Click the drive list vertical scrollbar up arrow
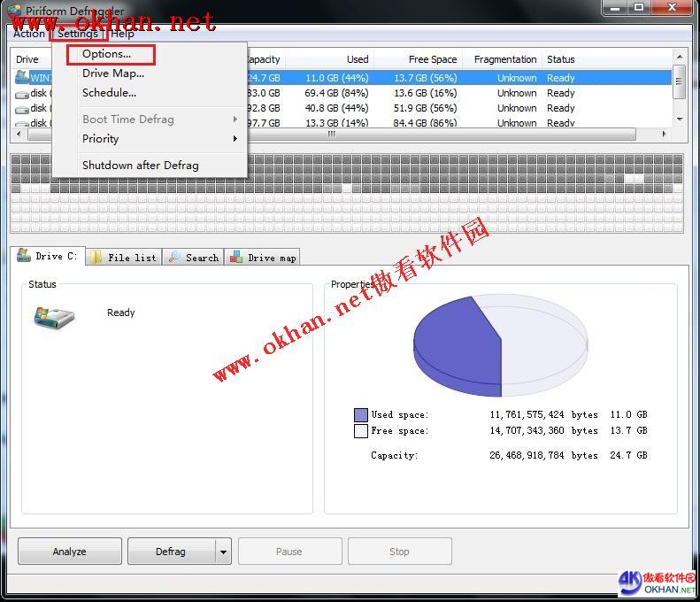Screen dimensions: 700x602 680,57
